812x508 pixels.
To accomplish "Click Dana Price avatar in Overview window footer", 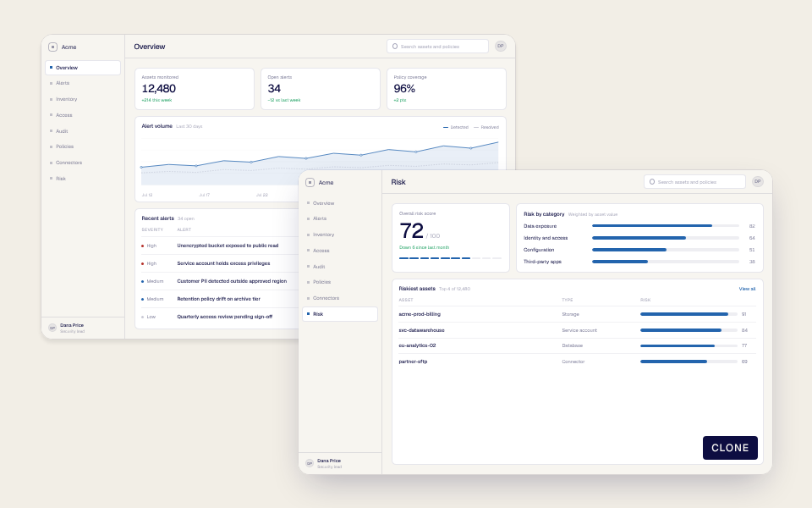I will coord(52,328).
